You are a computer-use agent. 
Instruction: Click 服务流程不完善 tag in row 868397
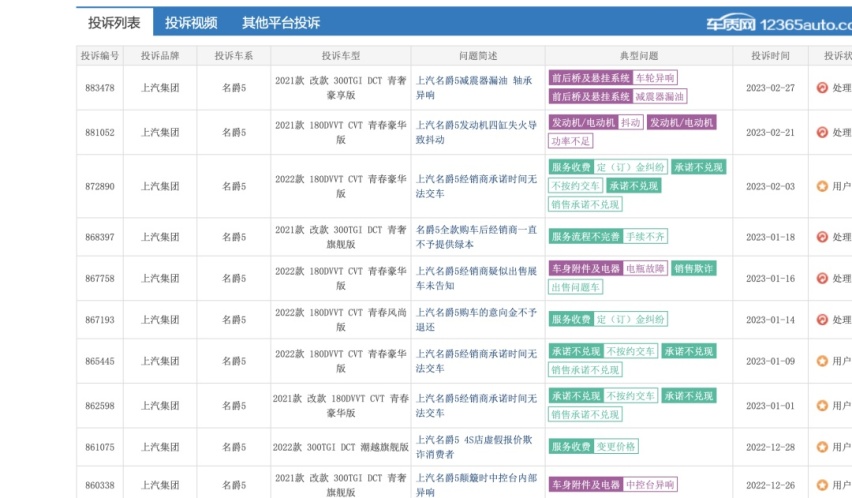[x=586, y=237]
